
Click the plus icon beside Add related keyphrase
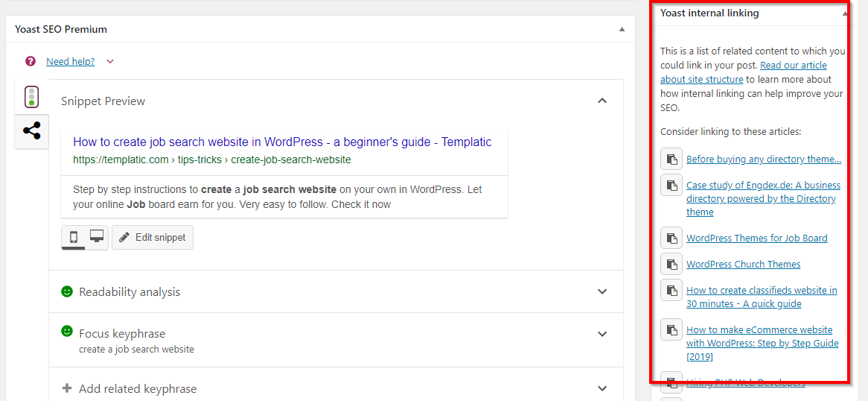[x=67, y=388]
